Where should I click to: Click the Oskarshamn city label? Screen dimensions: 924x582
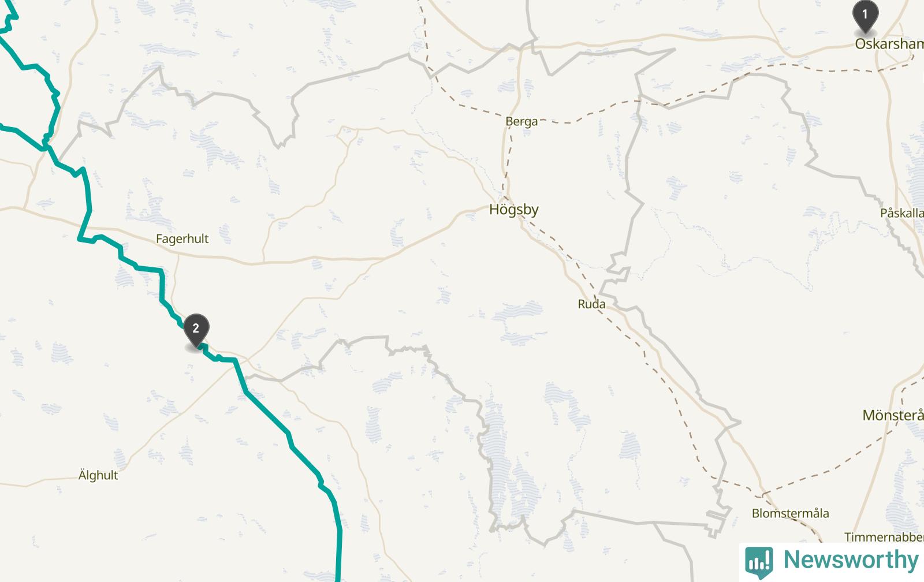889,44
